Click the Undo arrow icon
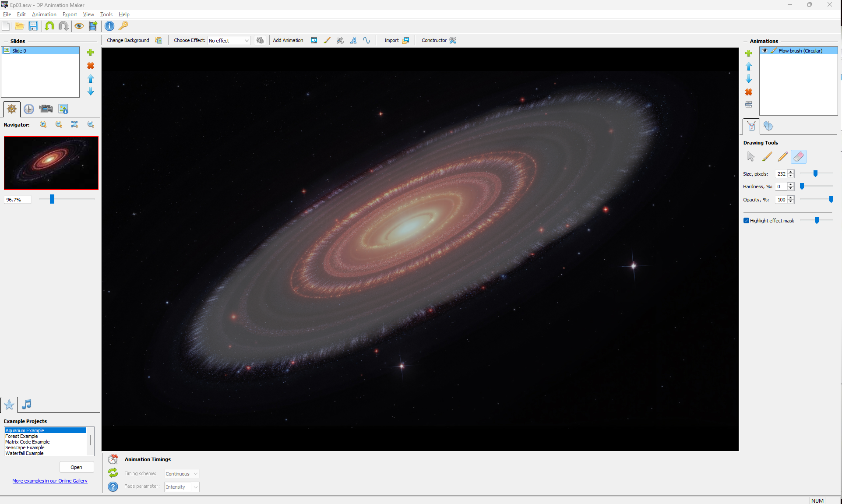Image resolution: width=842 pixels, height=504 pixels. click(x=49, y=26)
